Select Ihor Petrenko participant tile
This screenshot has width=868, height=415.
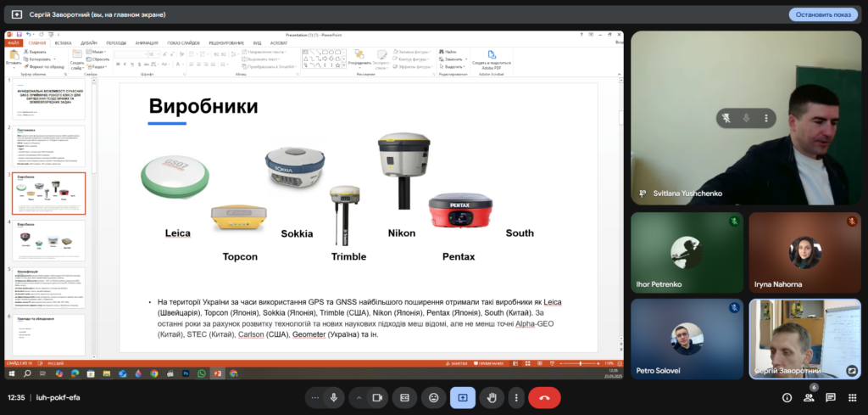point(687,253)
